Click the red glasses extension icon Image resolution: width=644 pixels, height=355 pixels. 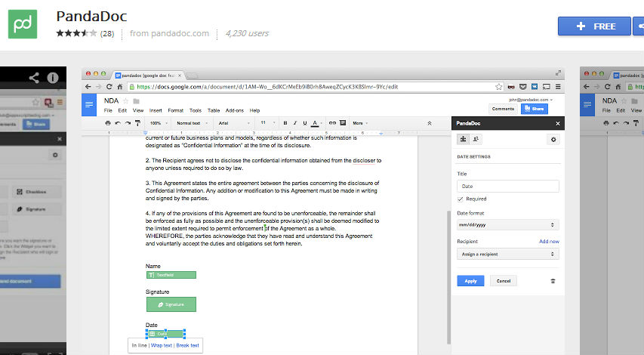(x=511, y=87)
